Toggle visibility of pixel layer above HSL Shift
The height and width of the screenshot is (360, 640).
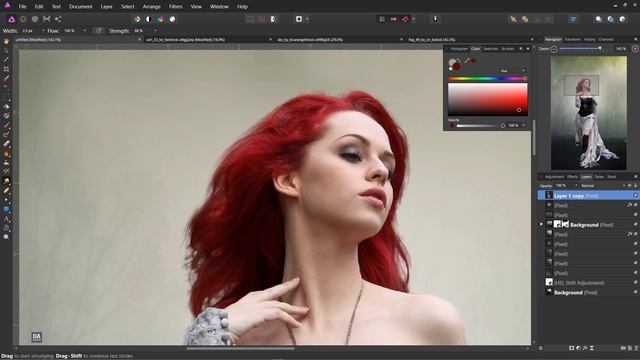(635, 273)
